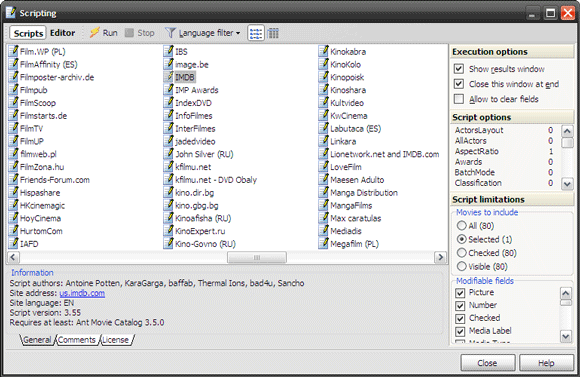Click the script list horizontal scrollbar thumb

point(257,257)
